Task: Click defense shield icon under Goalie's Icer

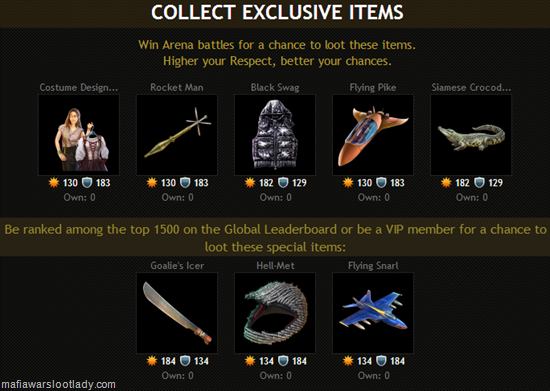Action: [x=185, y=361]
